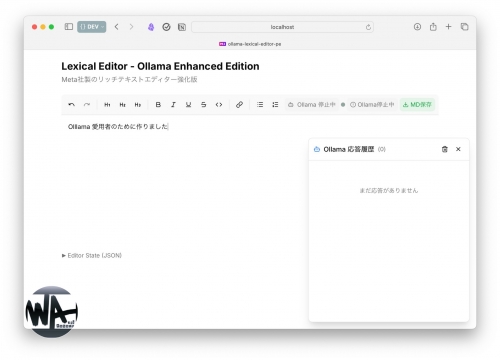Click the Ollama 停止中 cloud button
Viewport: 500px width, 360px height.
point(311,105)
